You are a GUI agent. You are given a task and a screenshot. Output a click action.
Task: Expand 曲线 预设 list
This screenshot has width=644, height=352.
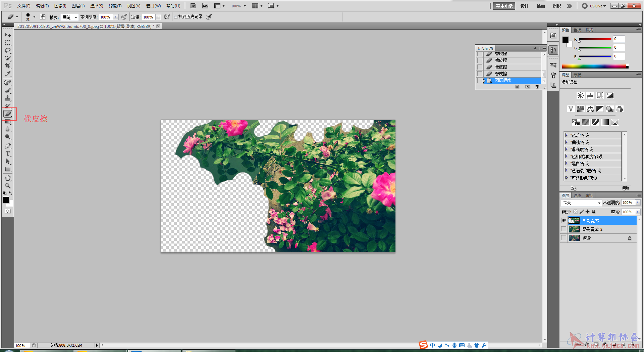(x=567, y=142)
